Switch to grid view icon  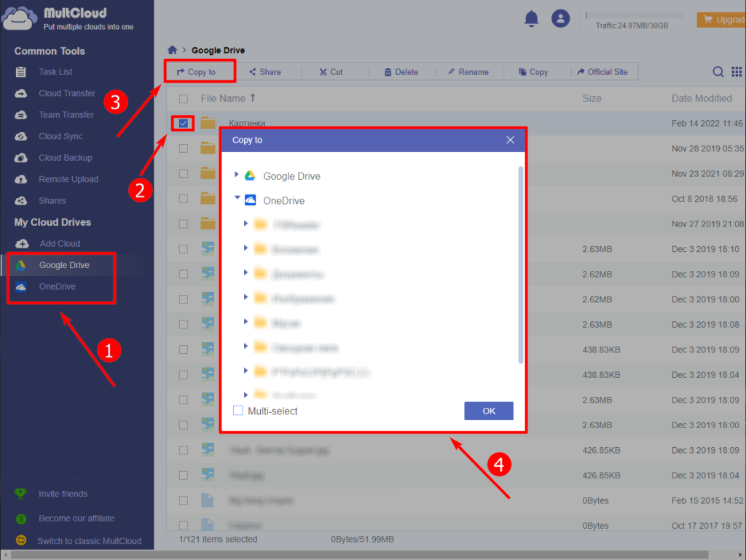pyautogui.click(x=737, y=71)
